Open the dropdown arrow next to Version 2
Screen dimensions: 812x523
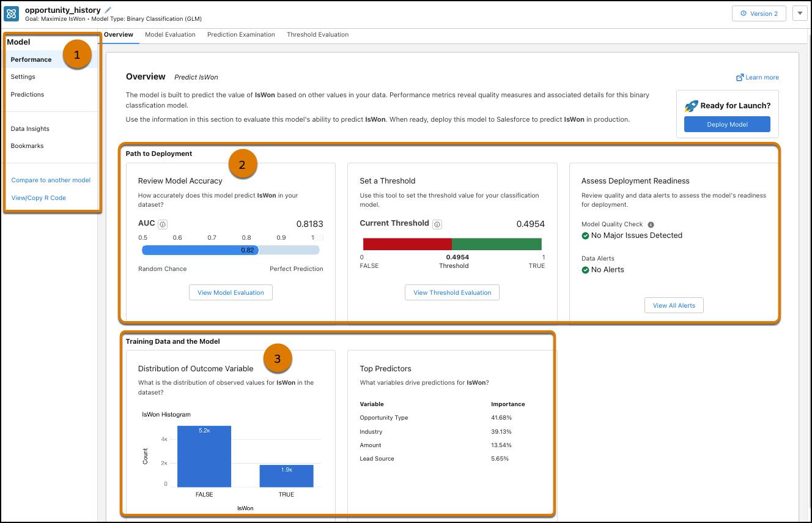(800, 13)
